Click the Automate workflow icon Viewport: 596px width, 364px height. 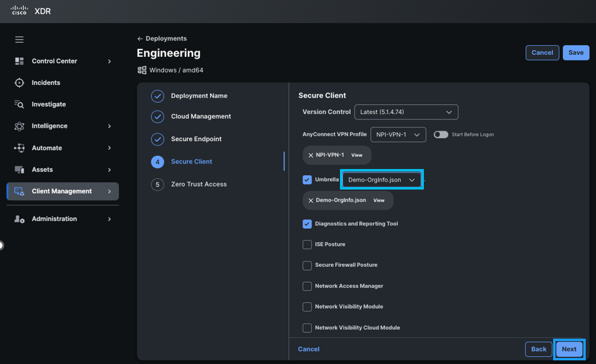[x=19, y=148]
